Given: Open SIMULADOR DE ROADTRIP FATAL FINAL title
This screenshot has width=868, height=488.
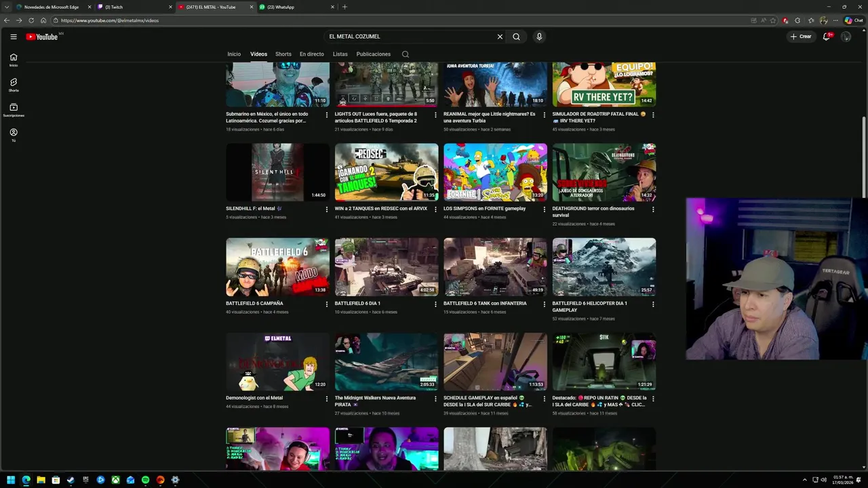Looking at the screenshot, I should pos(599,117).
